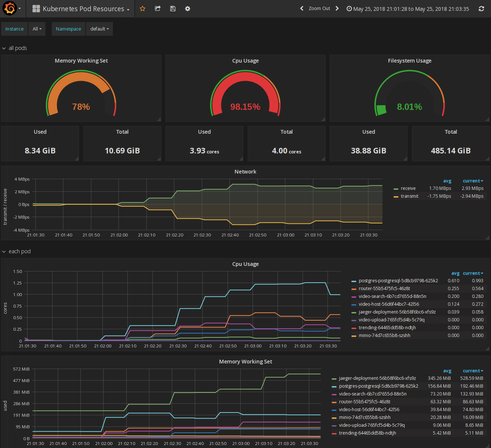The image size is (491, 448).
Task: Open the Network panel title menu
Action: point(245,172)
